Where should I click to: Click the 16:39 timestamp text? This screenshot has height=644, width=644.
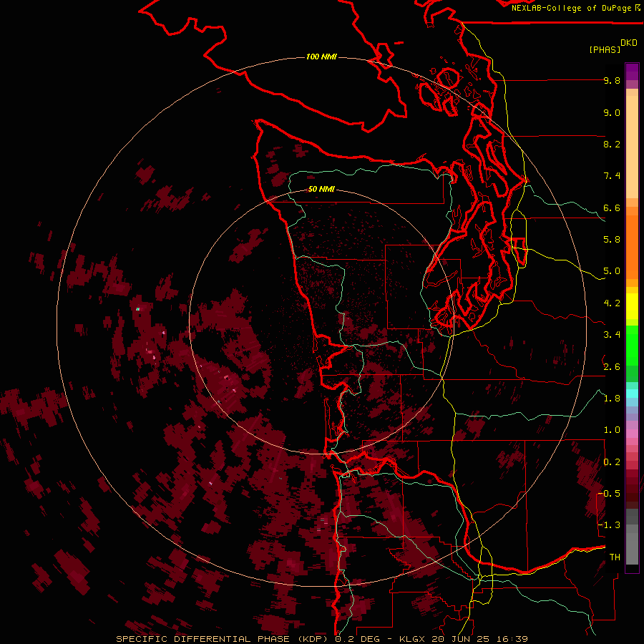point(511,639)
